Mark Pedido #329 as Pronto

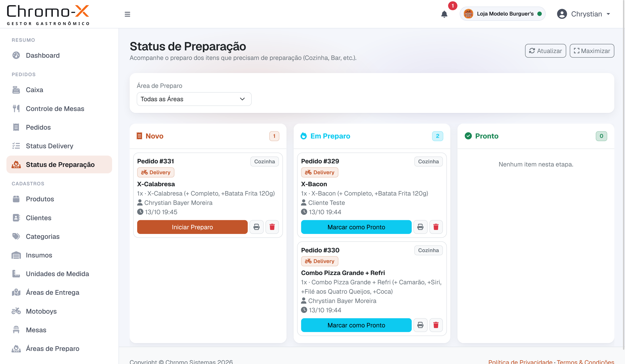356,227
